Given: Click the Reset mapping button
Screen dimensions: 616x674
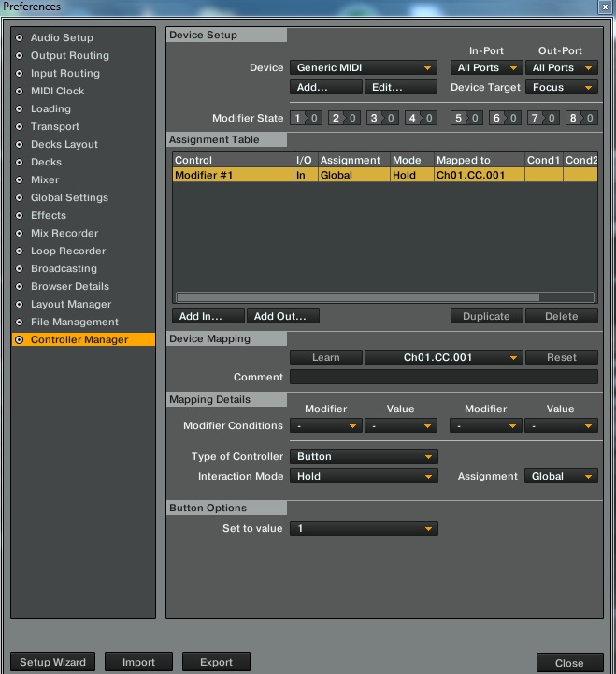Looking at the screenshot, I should [x=562, y=357].
